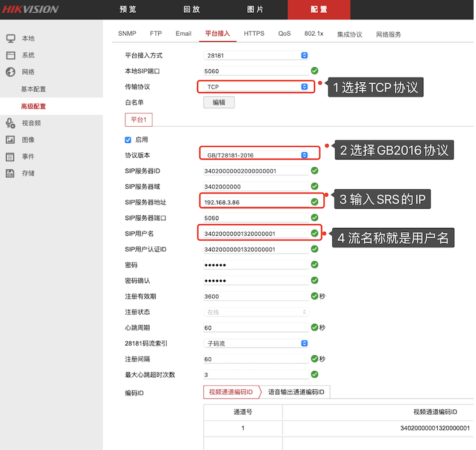Switch to the HTTPS tab
This screenshot has width=476, height=450.
pyautogui.click(x=254, y=34)
